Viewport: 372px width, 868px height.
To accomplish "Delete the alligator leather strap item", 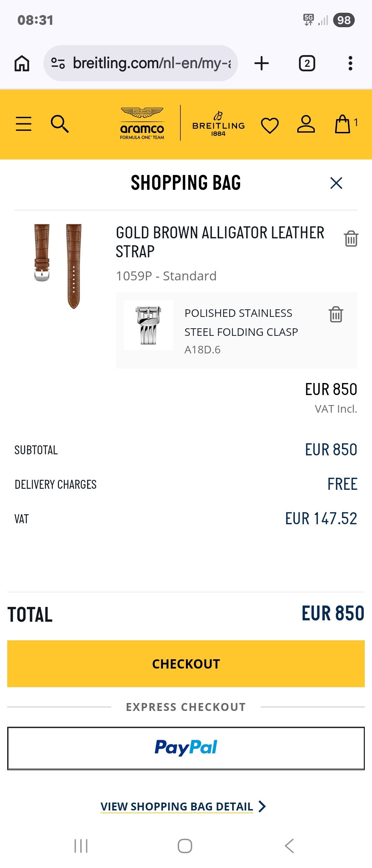I will pos(351,238).
